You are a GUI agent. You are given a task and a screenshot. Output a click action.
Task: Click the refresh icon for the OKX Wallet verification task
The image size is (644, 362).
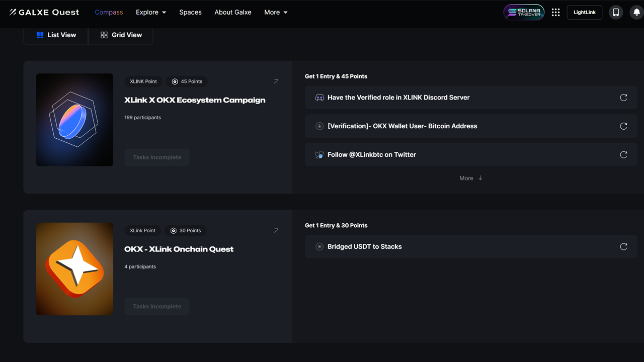(623, 126)
